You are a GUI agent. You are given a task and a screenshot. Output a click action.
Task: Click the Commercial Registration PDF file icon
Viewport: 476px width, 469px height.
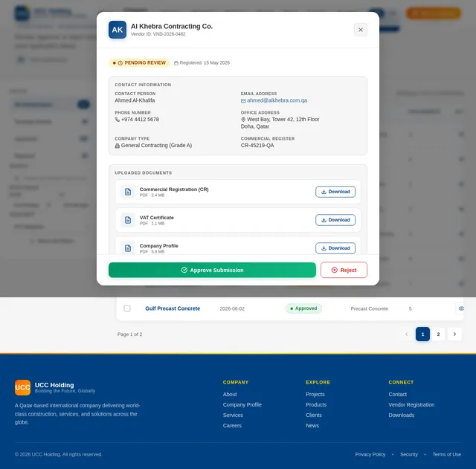(x=128, y=192)
